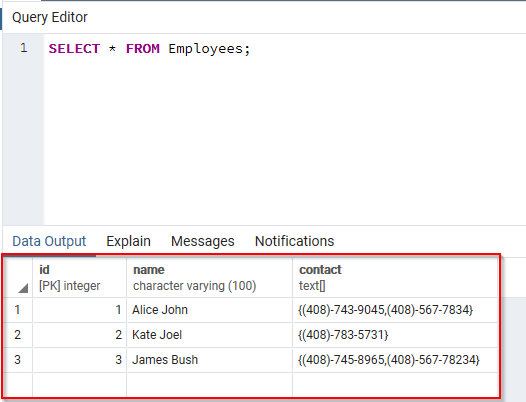This screenshot has height=402, width=526.
Task: Open the Messages tab
Action: [203, 241]
